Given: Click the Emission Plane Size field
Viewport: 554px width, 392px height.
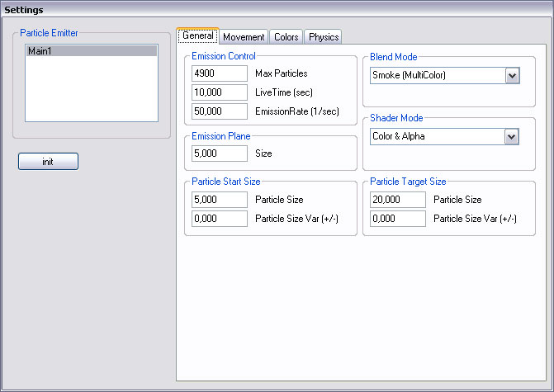Looking at the screenshot, I should [x=220, y=153].
